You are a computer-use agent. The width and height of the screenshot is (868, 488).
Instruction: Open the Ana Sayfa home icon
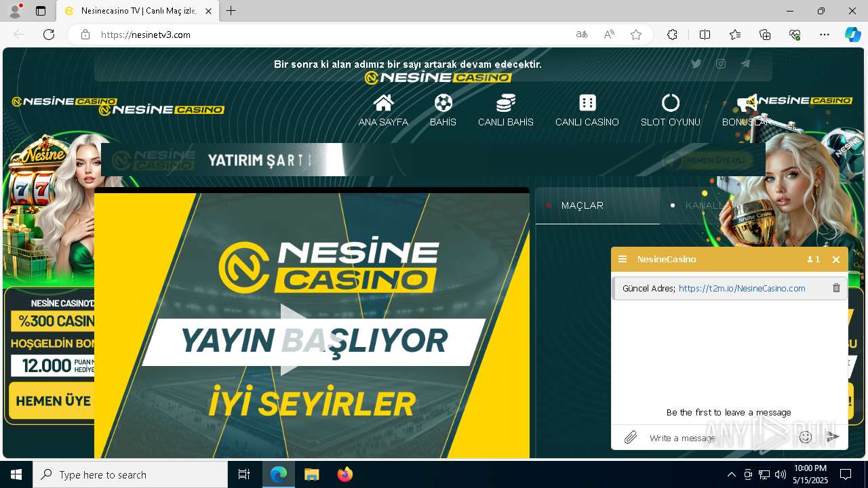click(x=383, y=103)
